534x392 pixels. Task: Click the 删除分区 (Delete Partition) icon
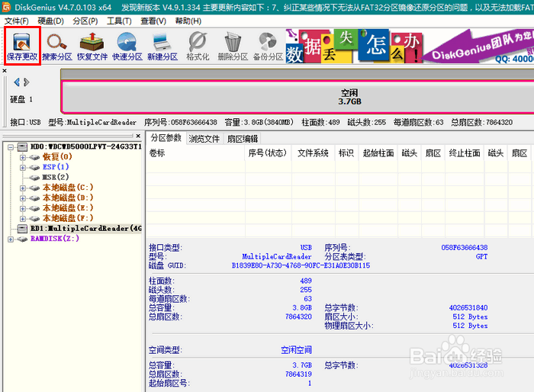pos(233,47)
